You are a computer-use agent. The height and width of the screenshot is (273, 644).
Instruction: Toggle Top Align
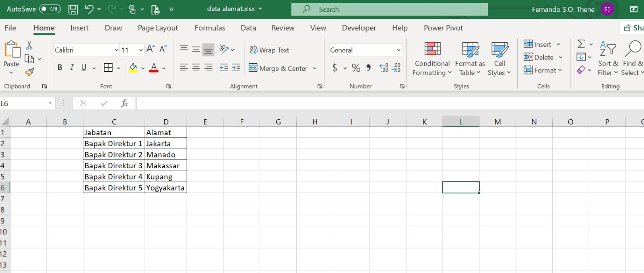tap(184, 49)
